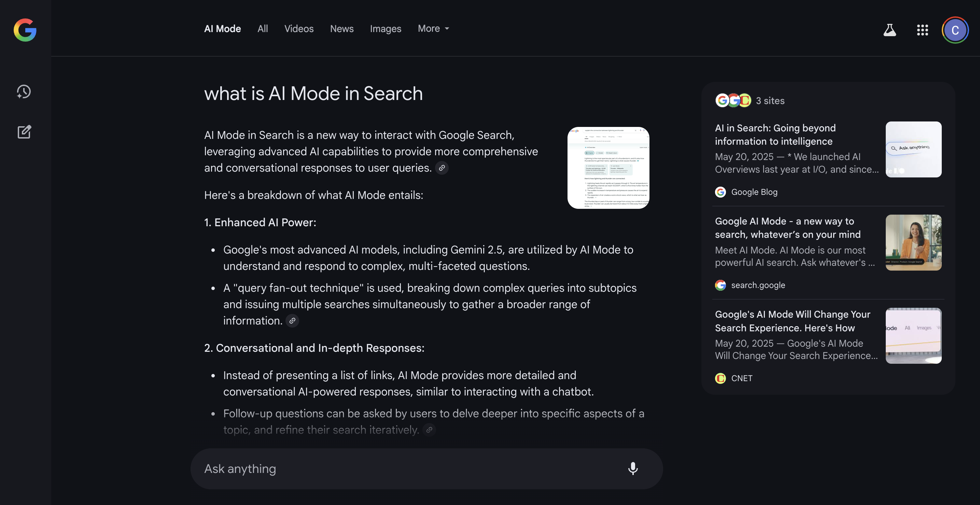Open 'Google AI Mode - a new way' link
980x505 pixels.
787,228
